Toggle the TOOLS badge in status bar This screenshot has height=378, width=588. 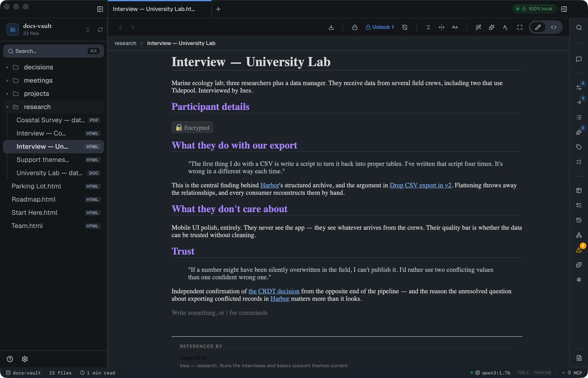[523, 373]
